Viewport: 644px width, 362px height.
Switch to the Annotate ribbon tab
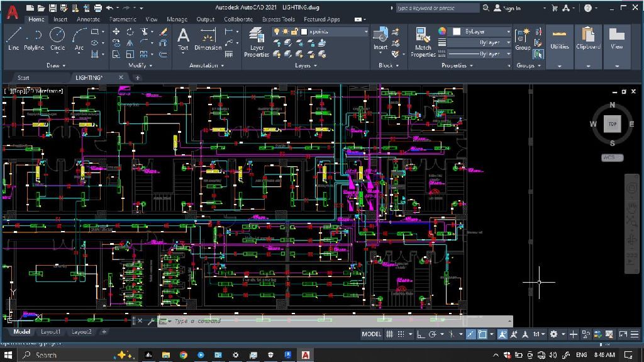tap(88, 20)
